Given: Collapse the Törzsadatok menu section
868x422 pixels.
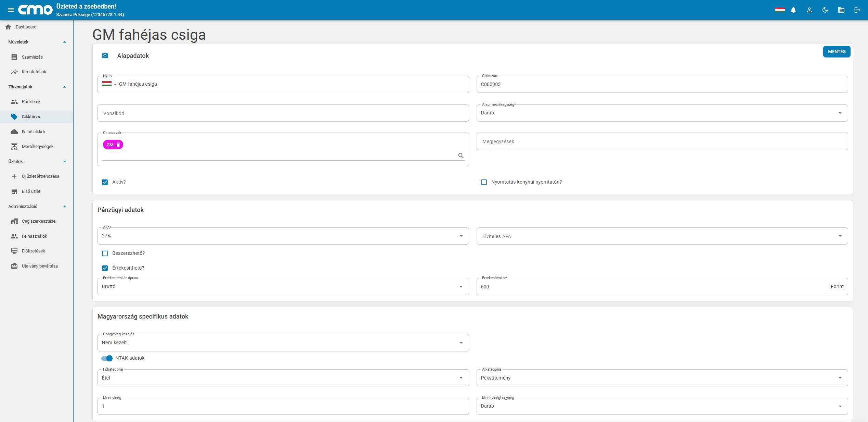Looking at the screenshot, I should [64, 87].
